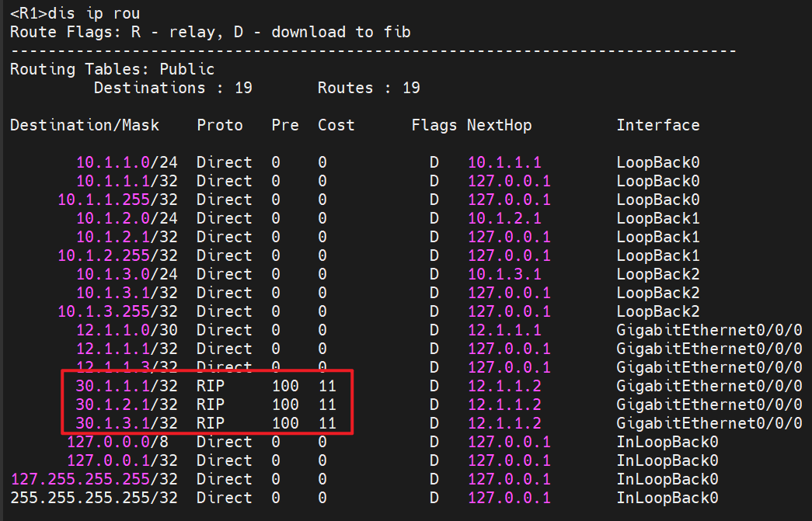Click the 30.1.1.1/32 RIP destination entry

coord(126,386)
